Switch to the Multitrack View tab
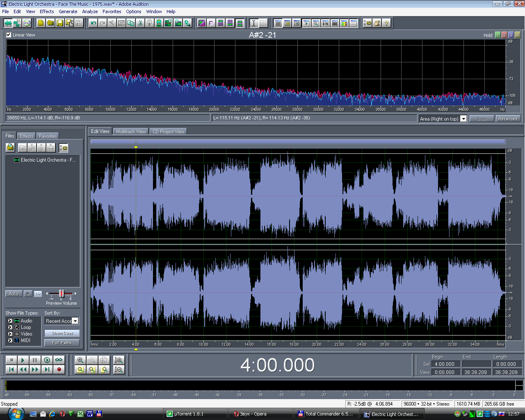This screenshot has width=525, height=420. click(130, 132)
